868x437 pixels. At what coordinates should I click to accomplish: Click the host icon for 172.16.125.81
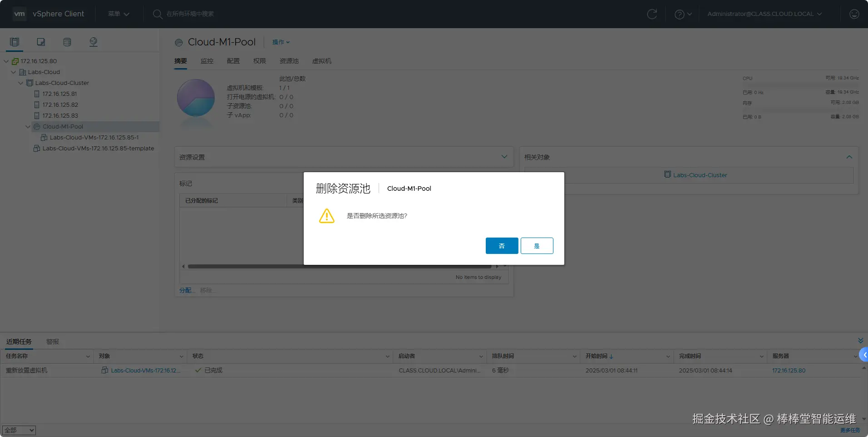click(37, 94)
